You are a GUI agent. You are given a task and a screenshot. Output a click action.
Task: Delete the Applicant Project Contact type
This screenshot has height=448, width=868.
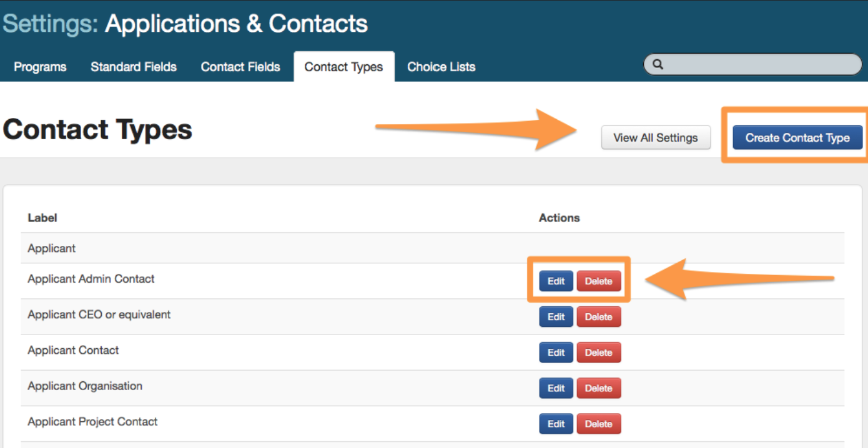pos(598,424)
